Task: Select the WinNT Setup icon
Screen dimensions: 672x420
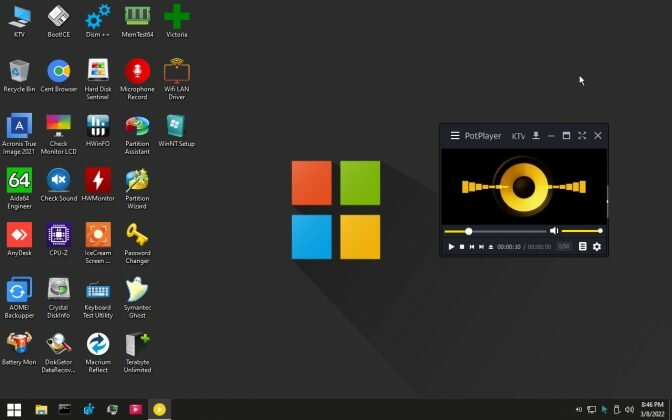Action: tap(177, 131)
